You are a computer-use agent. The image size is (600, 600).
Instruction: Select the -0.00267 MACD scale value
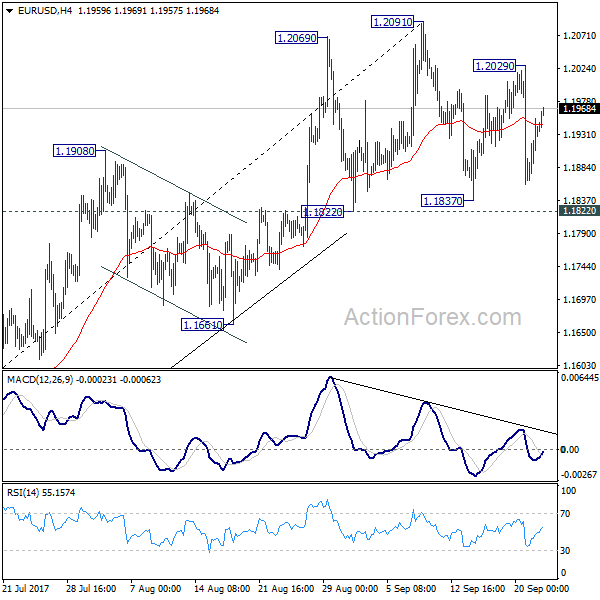tap(579, 475)
